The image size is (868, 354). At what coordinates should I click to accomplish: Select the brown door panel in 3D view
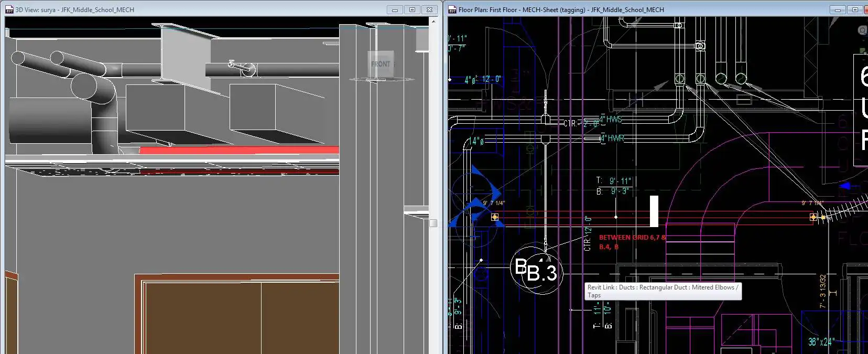[241, 317]
